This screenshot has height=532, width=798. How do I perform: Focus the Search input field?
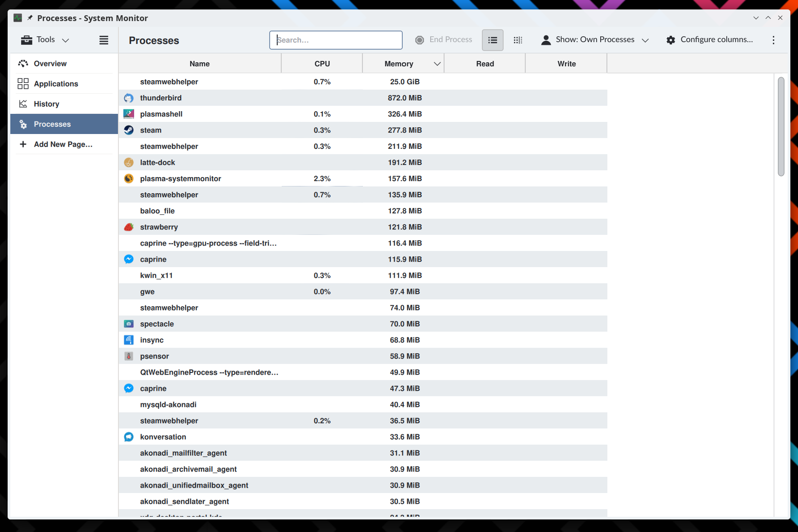(336, 40)
